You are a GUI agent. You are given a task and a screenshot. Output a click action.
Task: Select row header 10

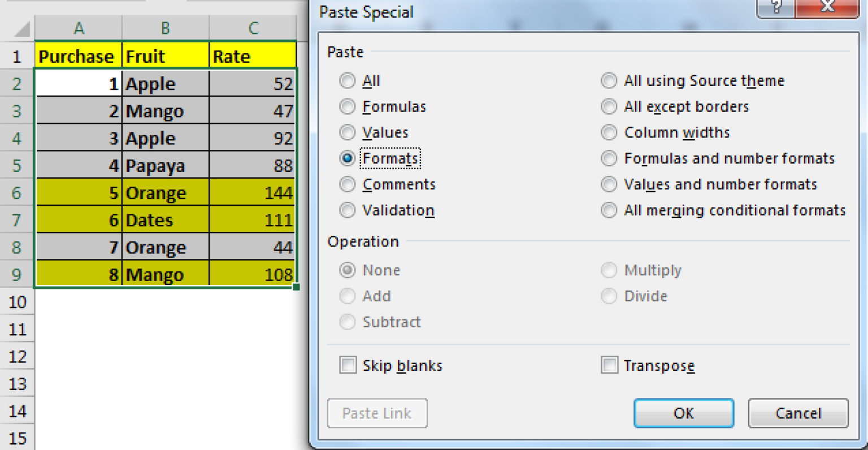(17, 302)
